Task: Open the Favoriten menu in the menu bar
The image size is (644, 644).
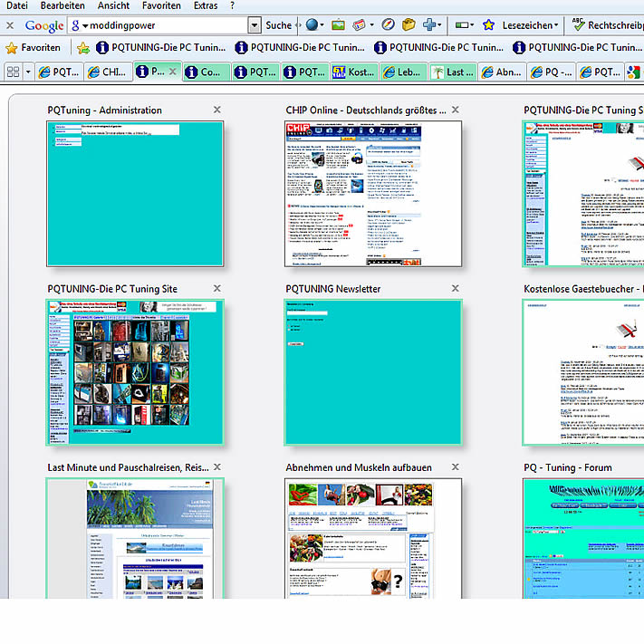Action: [x=161, y=5]
